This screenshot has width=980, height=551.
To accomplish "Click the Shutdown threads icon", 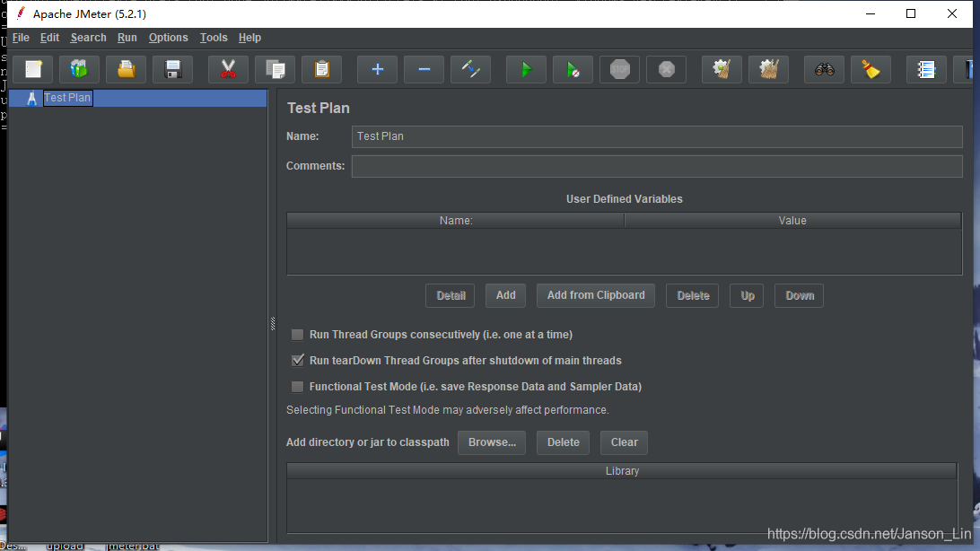I will pos(666,69).
